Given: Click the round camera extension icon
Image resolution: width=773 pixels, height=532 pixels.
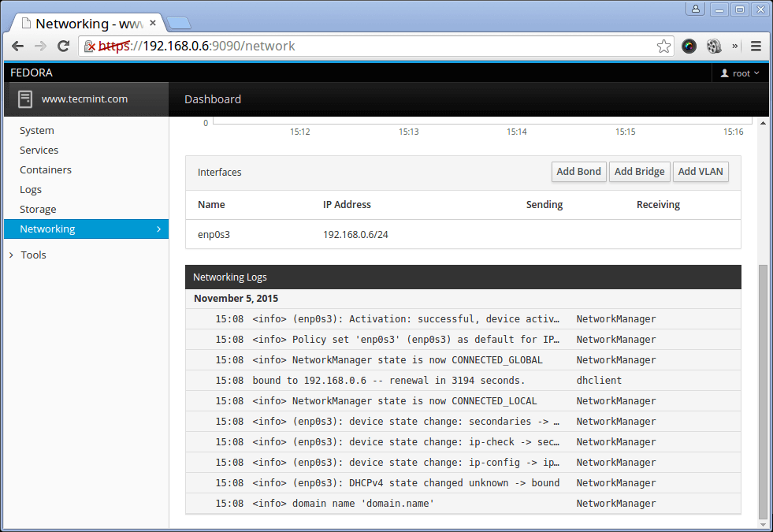Looking at the screenshot, I should click(x=689, y=46).
